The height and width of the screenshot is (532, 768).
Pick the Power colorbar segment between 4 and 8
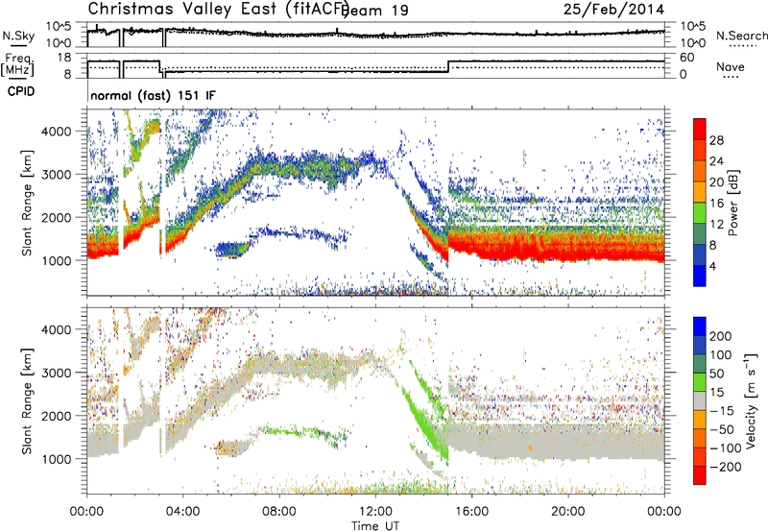(700, 254)
